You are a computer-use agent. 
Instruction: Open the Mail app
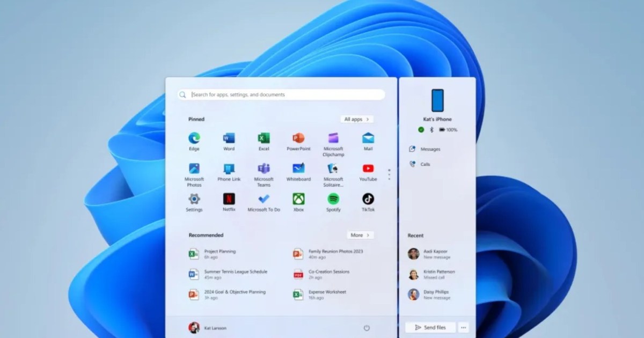[x=368, y=141]
